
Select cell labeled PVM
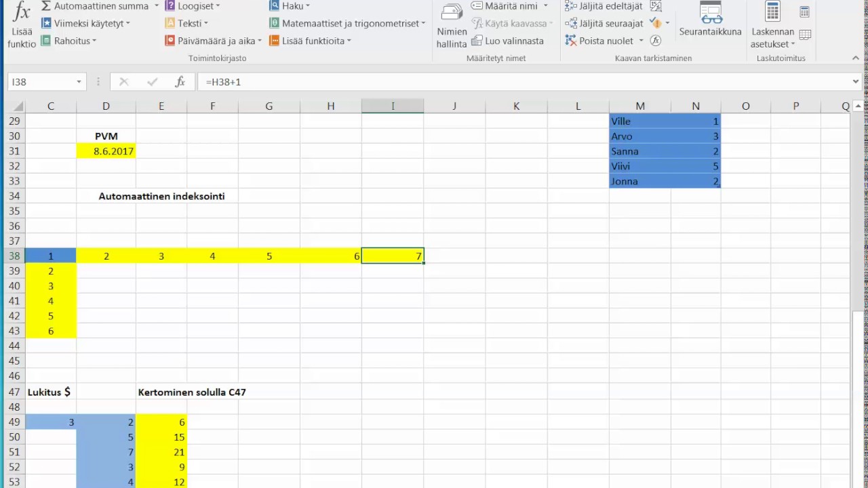point(106,136)
